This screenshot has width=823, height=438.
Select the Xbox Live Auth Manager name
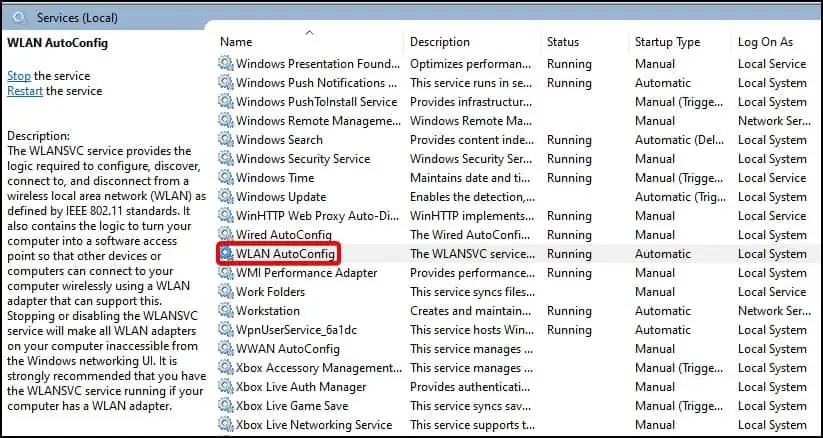pyautogui.click(x=301, y=387)
